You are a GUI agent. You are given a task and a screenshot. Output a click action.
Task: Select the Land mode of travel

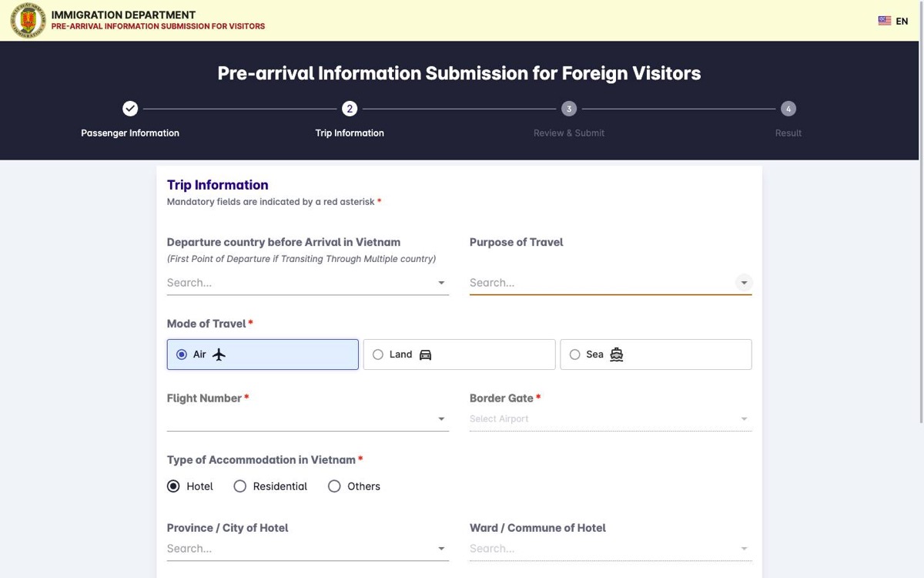point(459,355)
